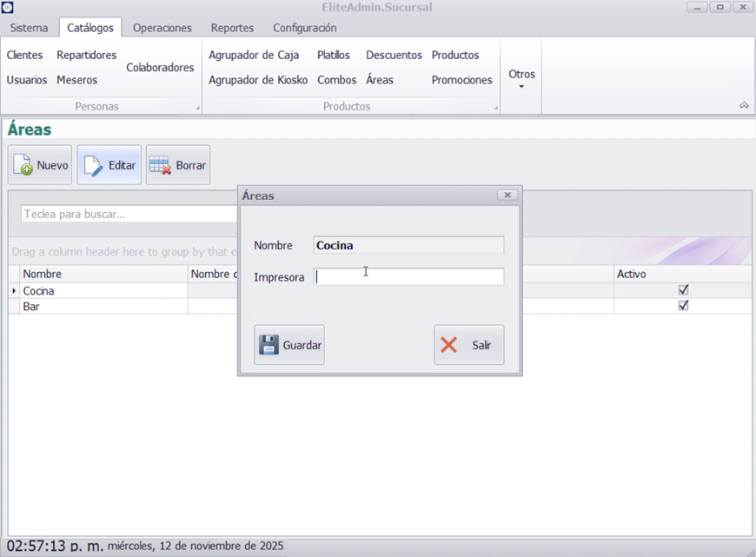Expand the Otros dropdown
Screen dimensions: 756x557
521,78
